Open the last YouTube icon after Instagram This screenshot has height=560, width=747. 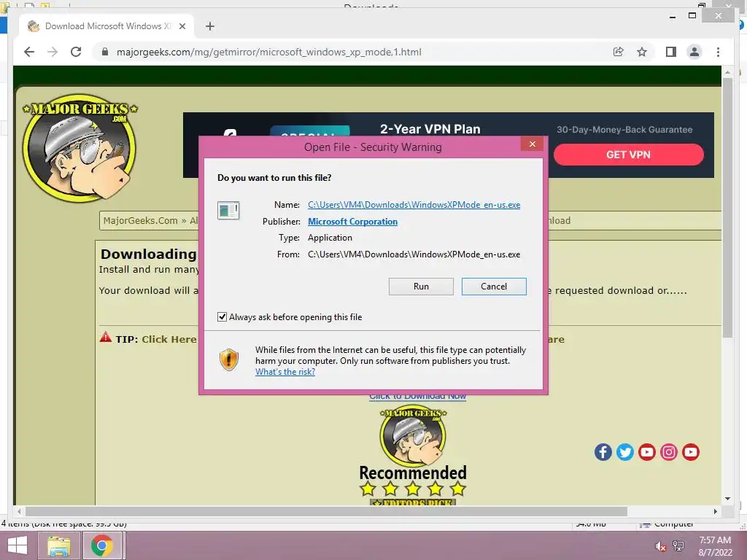pyautogui.click(x=690, y=452)
